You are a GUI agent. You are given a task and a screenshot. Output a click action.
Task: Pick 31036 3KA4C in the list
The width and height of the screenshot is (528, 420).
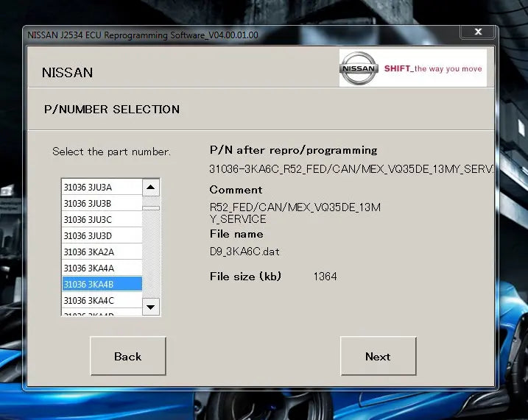click(x=102, y=301)
